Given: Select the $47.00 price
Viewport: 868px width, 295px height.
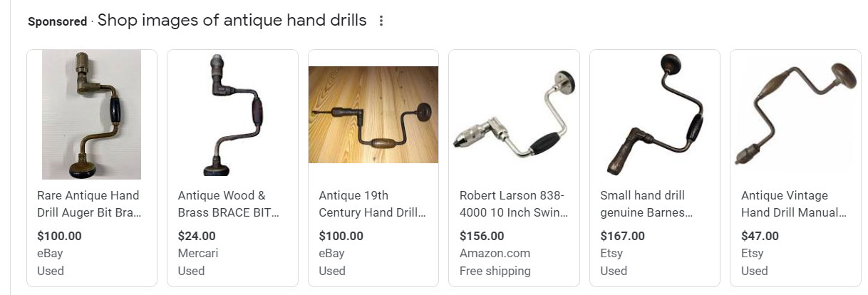Looking at the screenshot, I should [x=760, y=236].
